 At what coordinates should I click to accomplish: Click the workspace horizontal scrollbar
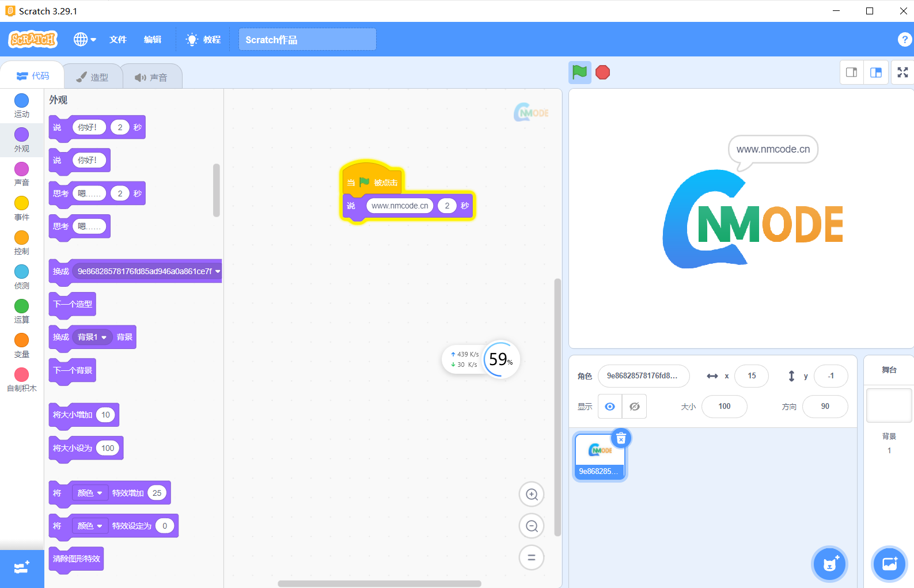tap(380, 583)
